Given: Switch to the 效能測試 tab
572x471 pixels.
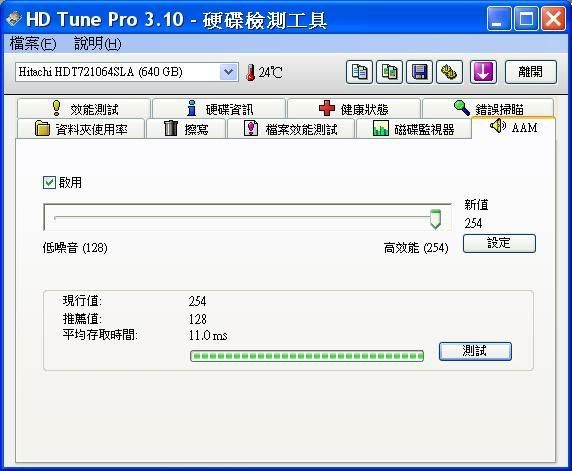Looking at the screenshot, I should pyautogui.click(x=84, y=108).
